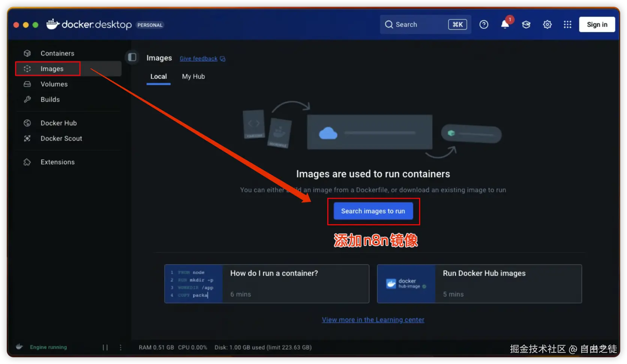Click the 6 mins duration text
This screenshot has width=627, height=364.
[x=241, y=294]
